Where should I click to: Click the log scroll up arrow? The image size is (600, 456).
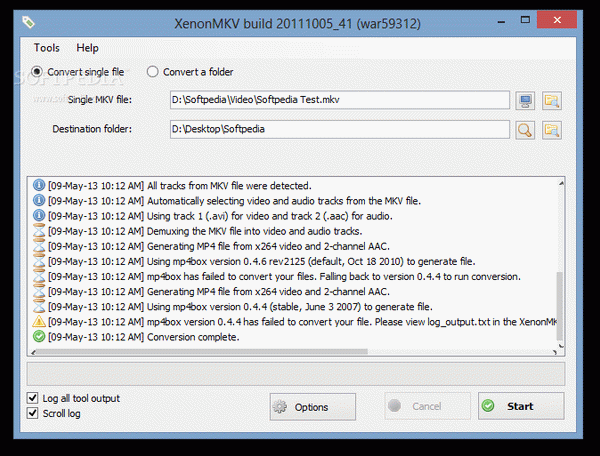[561, 183]
